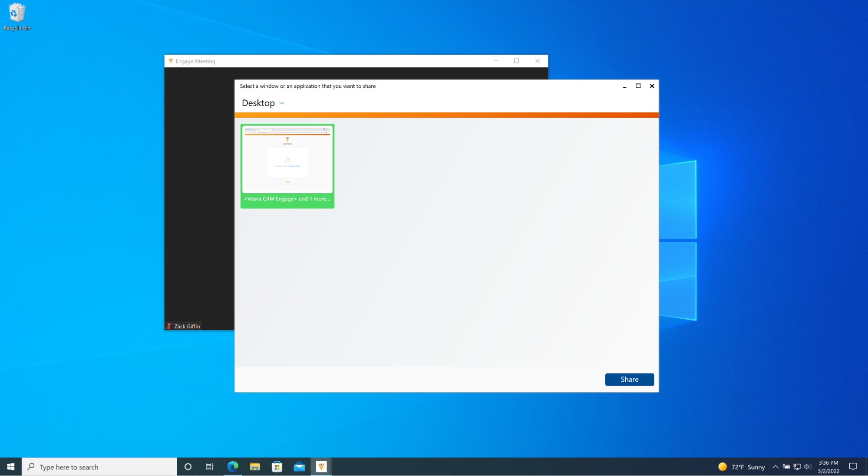Launch Microsoft Edge from the taskbar
Image resolution: width=868 pixels, height=476 pixels.
pos(233,467)
